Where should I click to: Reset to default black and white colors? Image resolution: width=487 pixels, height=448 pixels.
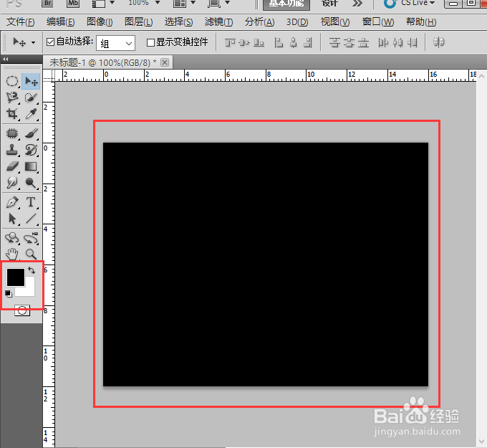9,294
